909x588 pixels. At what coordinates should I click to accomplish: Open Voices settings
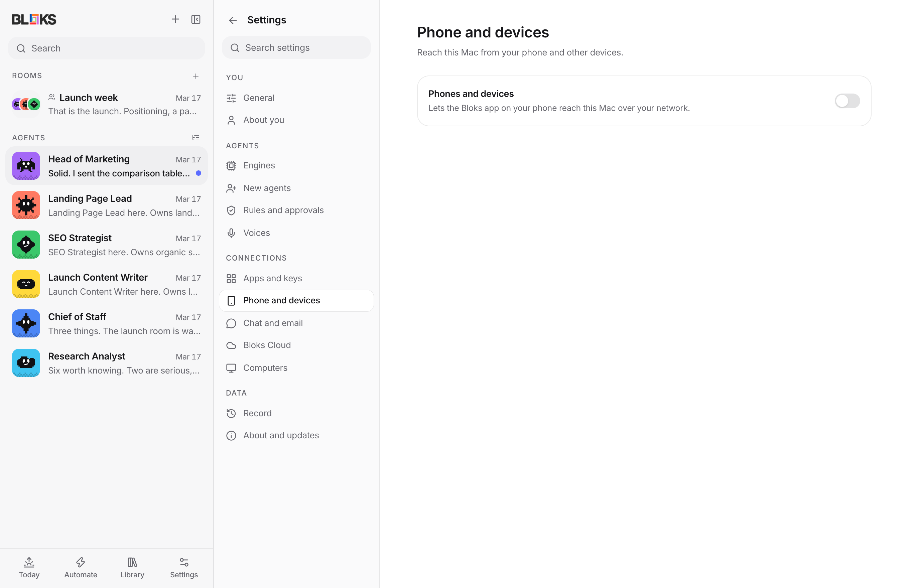tap(296, 233)
